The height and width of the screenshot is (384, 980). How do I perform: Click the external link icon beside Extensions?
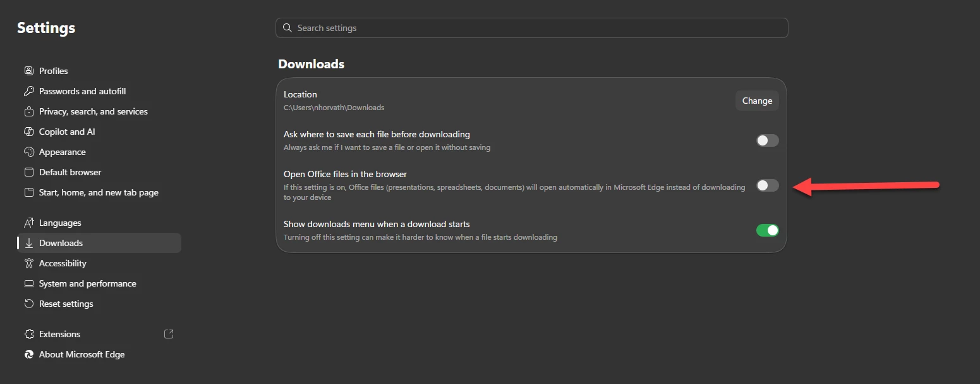(169, 334)
